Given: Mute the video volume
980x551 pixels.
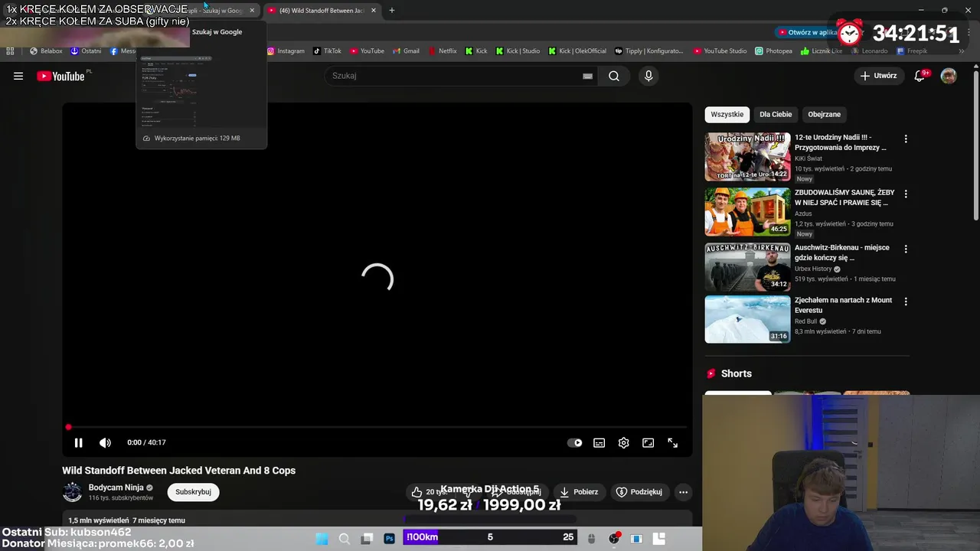Looking at the screenshot, I should tap(105, 442).
